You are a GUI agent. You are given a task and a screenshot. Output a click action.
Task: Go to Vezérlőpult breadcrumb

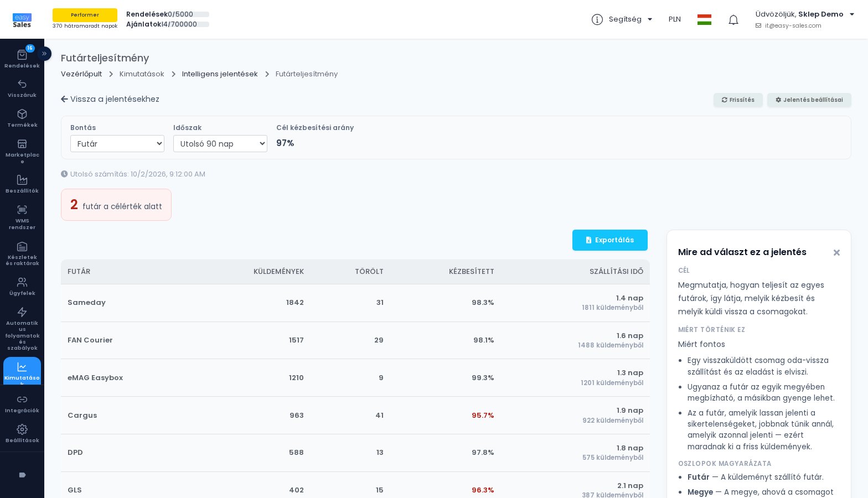click(x=81, y=74)
